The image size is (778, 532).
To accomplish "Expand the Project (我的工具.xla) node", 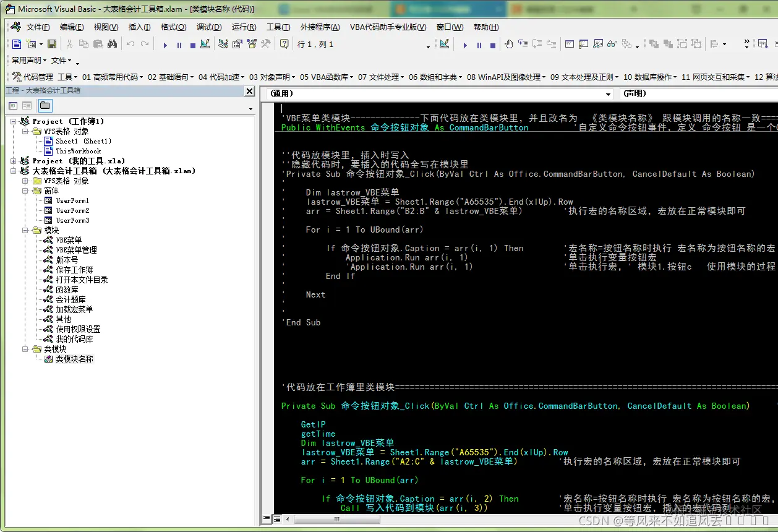I will pos(14,161).
